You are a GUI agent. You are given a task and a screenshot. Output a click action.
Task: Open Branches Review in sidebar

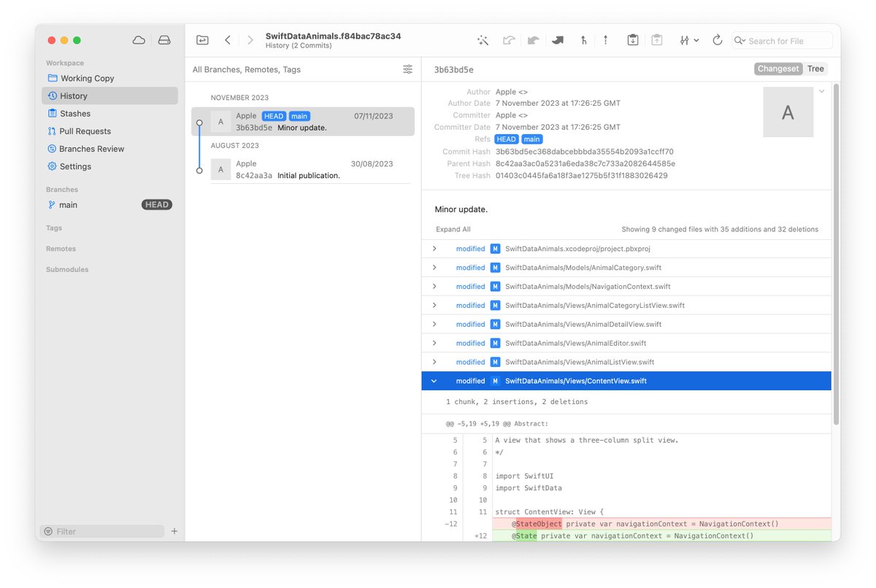[109, 149]
